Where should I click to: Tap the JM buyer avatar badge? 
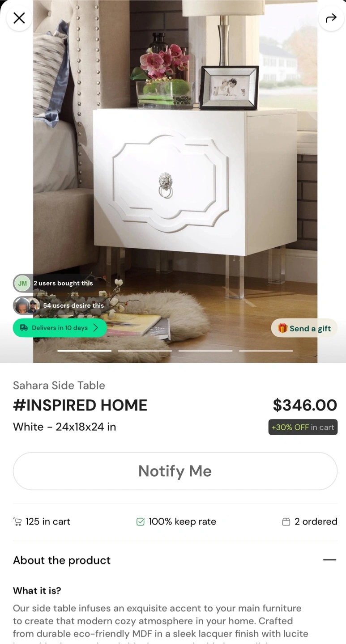tap(22, 283)
